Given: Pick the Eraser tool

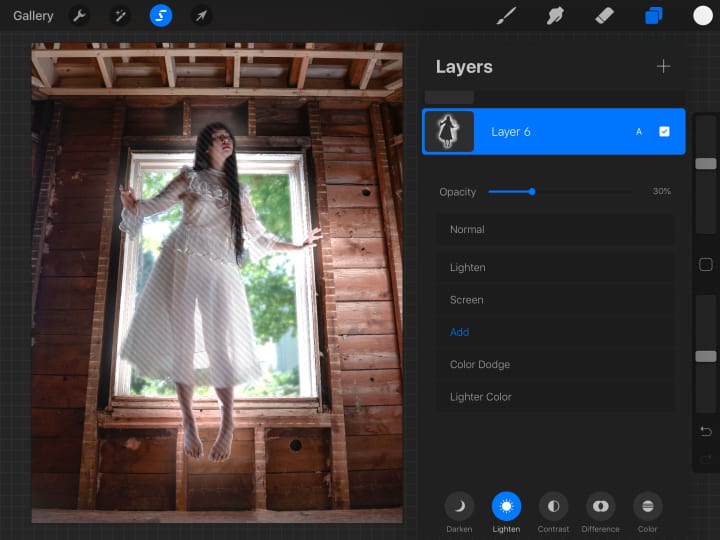Looking at the screenshot, I should point(604,16).
